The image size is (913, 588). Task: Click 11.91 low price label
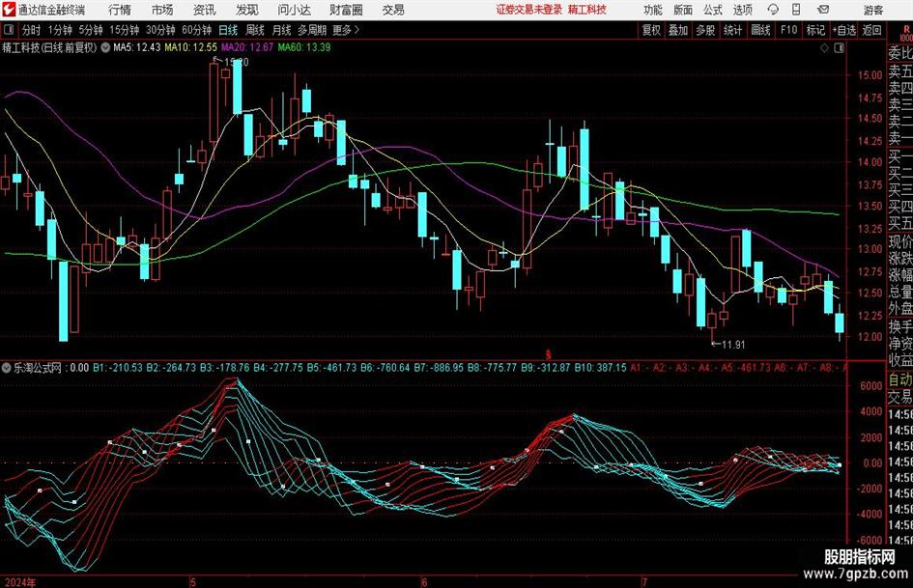[733, 345]
